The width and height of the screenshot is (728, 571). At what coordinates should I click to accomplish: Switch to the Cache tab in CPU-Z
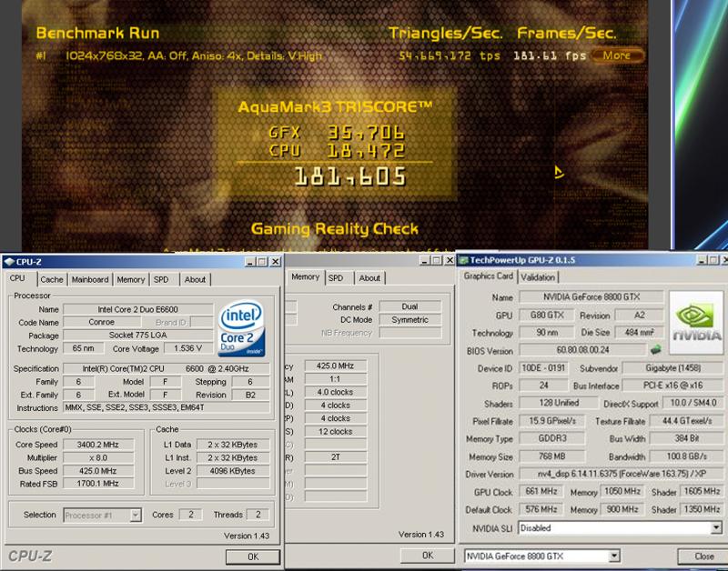pyautogui.click(x=52, y=280)
